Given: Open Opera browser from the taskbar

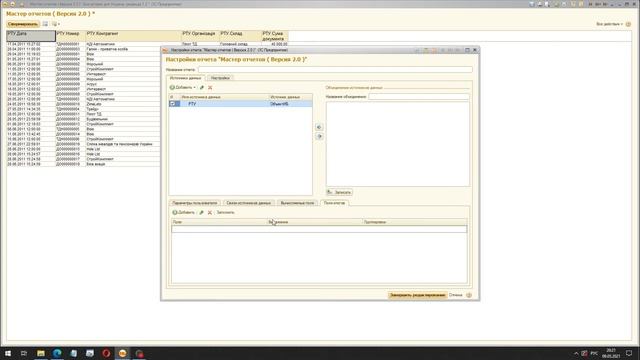Looking at the screenshot, I should pyautogui.click(x=106, y=353).
